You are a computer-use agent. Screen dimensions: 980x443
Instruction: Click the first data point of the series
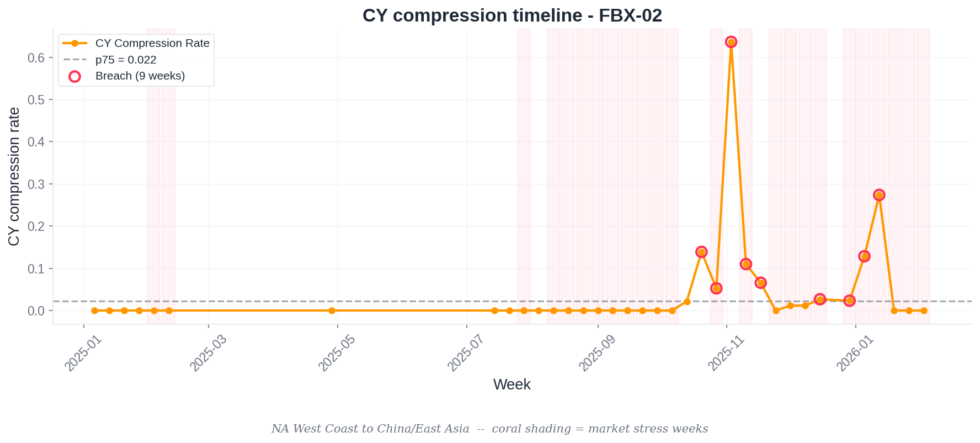point(94,310)
